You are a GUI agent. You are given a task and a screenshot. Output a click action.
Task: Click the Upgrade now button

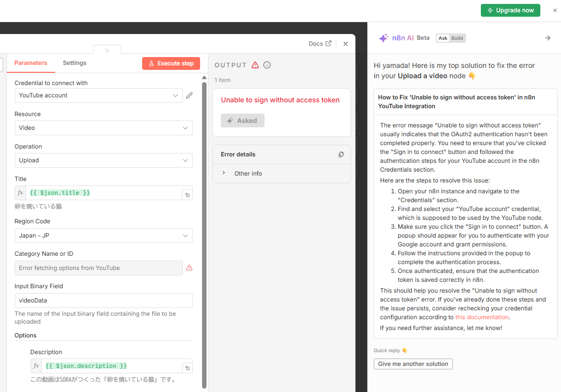(x=510, y=10)
